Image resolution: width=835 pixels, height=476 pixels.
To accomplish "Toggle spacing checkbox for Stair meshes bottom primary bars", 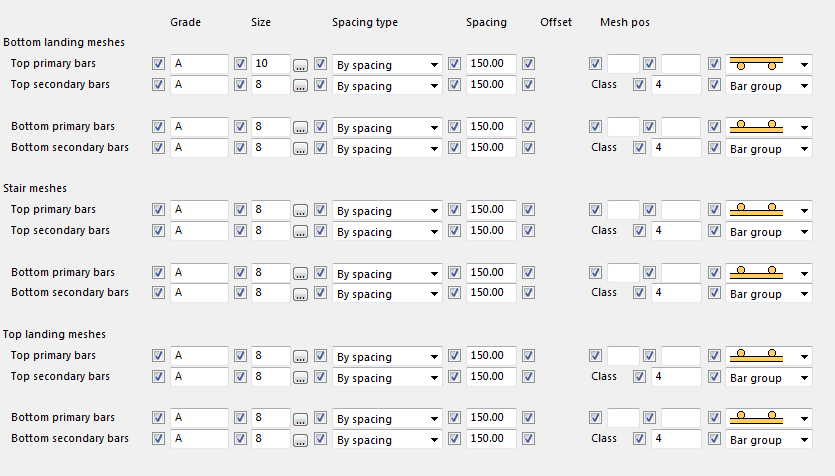I will click(456, 273).
